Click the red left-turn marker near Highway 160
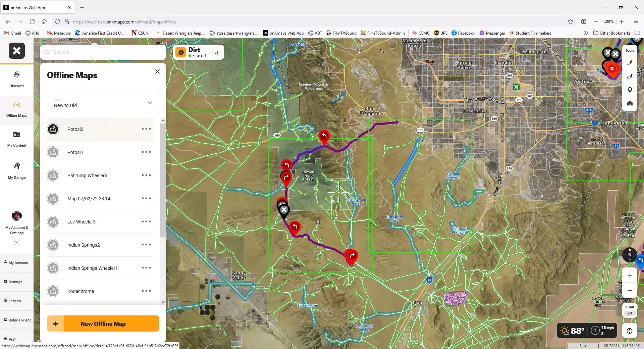The height and width of the screenshot is (349, 644). click(x=324, y=136)
